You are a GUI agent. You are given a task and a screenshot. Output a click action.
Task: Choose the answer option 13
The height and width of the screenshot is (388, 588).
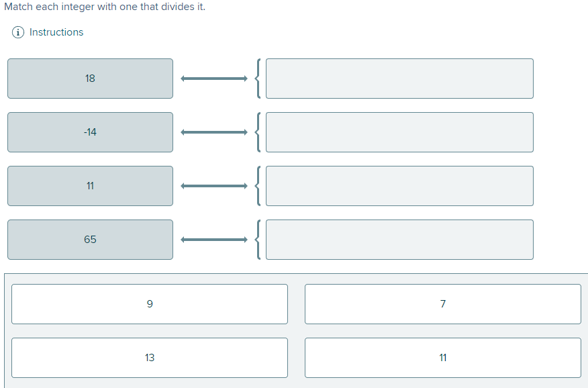pos(149,357)
